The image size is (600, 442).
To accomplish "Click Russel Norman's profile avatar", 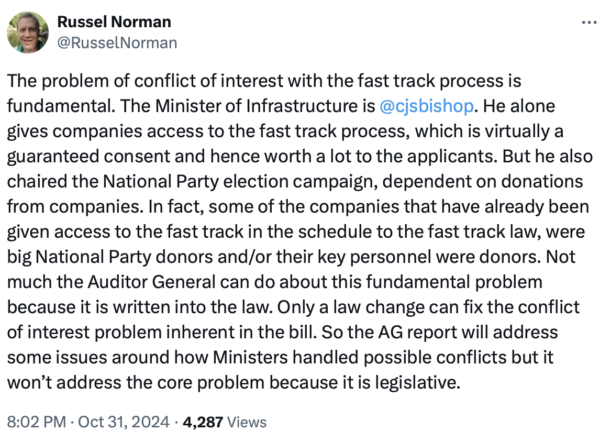I will point(27,32).
